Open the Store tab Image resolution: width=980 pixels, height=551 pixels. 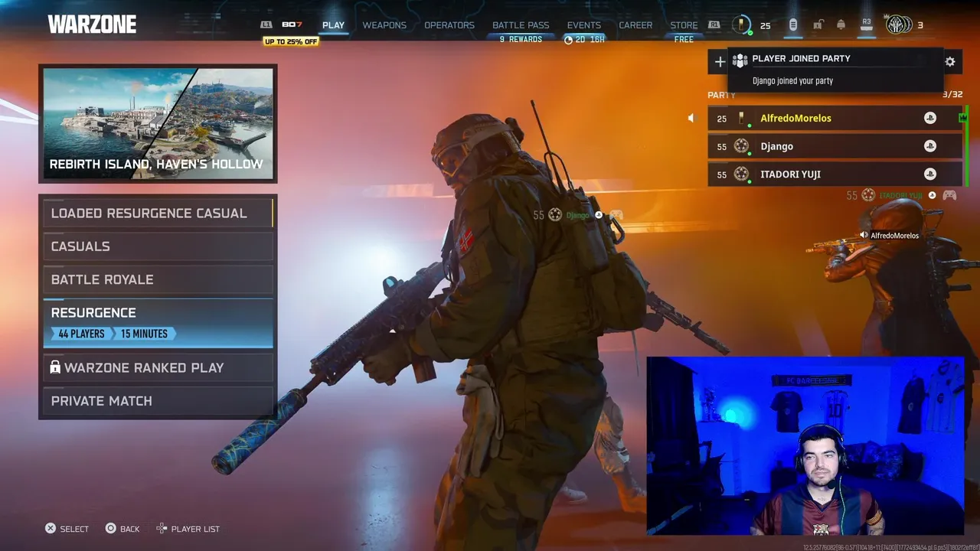tap(684, 25)
